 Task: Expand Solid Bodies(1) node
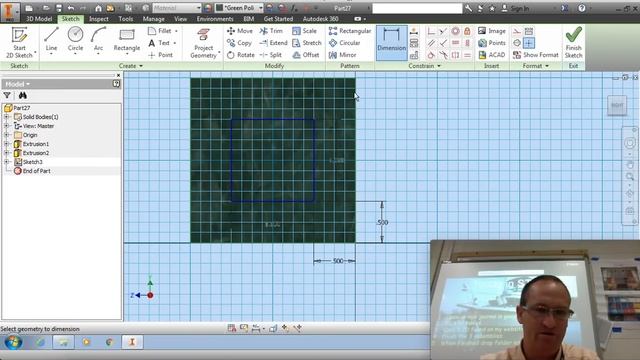coord(7,117)
